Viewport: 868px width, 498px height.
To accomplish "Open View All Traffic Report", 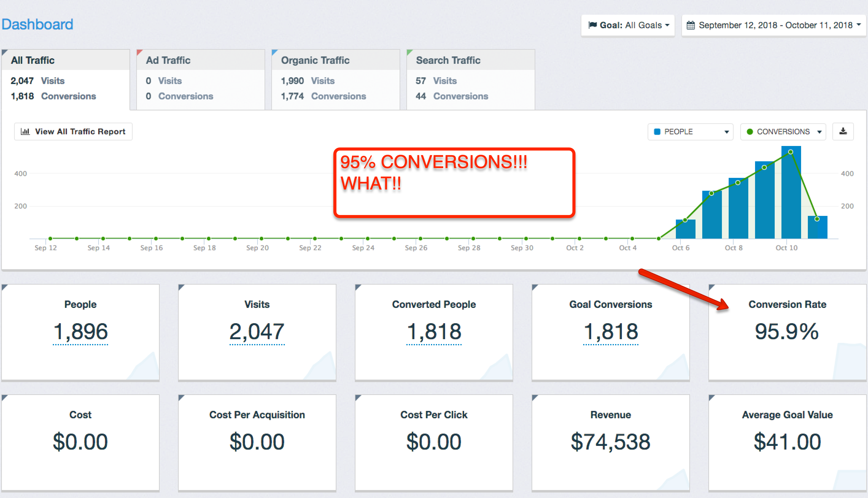I will coord(73,131).
